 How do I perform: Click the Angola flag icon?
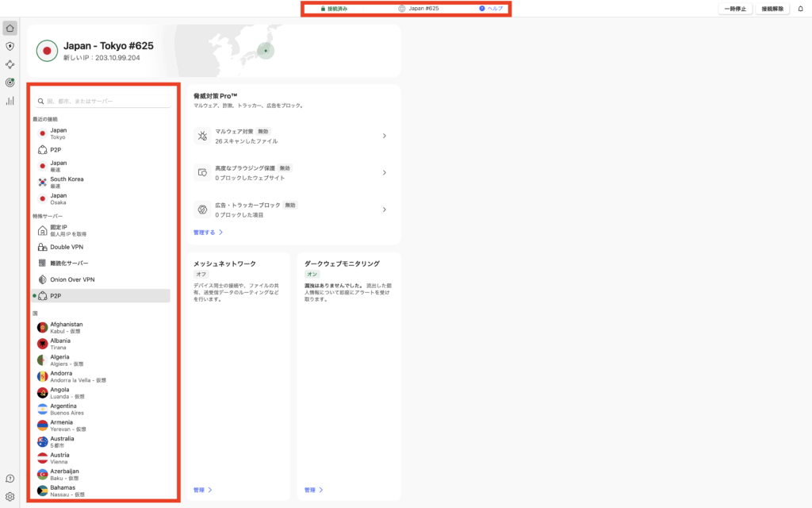(x=43, y=393)
